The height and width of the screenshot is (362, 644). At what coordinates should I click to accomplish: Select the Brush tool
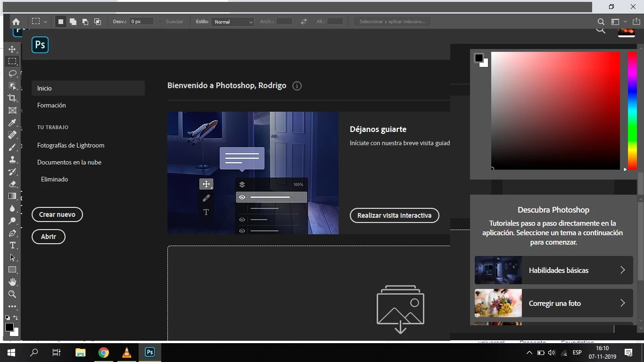(x=13, y=147)
